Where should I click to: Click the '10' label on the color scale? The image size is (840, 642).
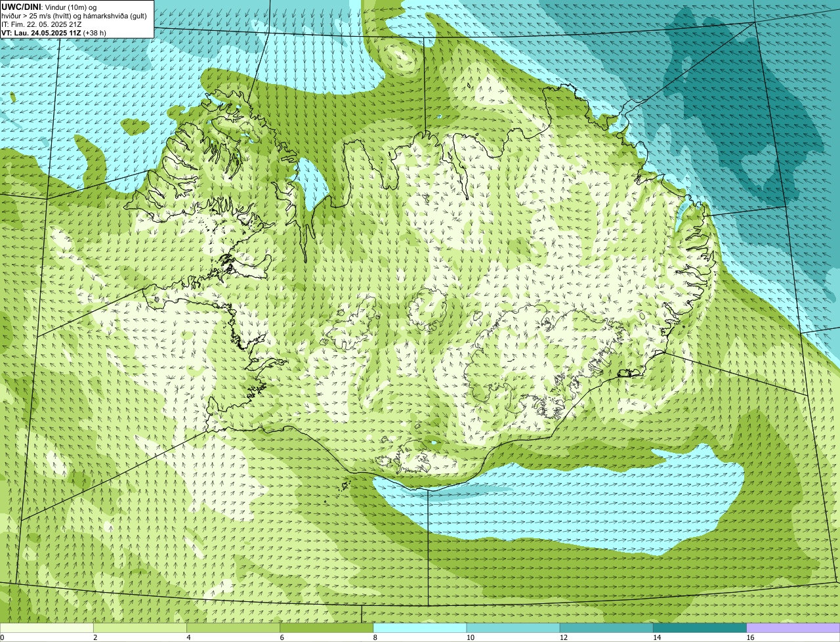click(x=471, y=637)
